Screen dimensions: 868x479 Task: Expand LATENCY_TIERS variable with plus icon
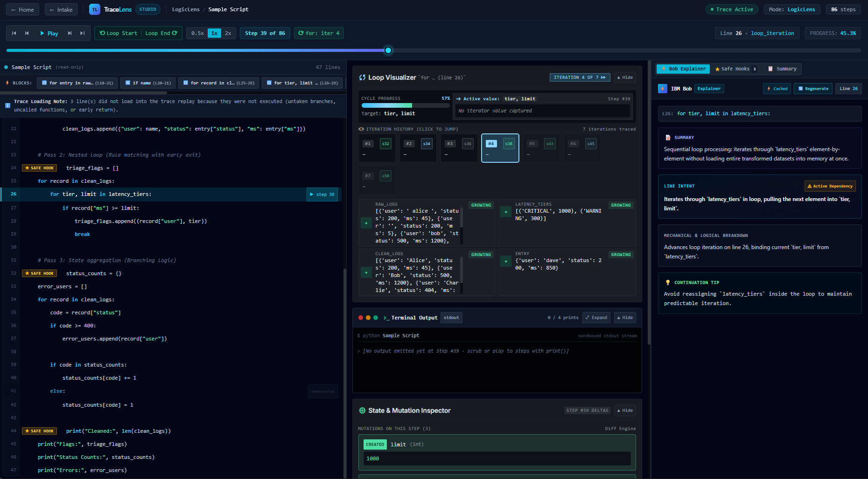[x=506, y=212]
